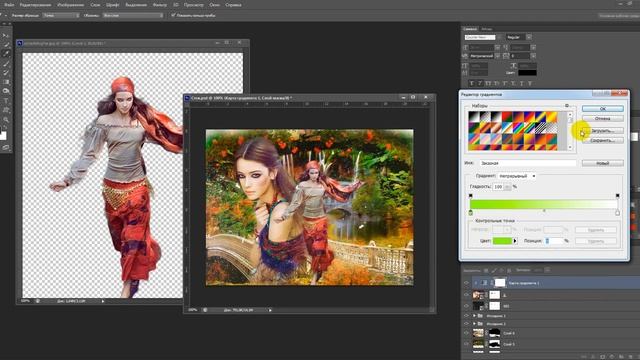Toggle visibility of second group folder
Screen dimensions: 640x360
467,324
